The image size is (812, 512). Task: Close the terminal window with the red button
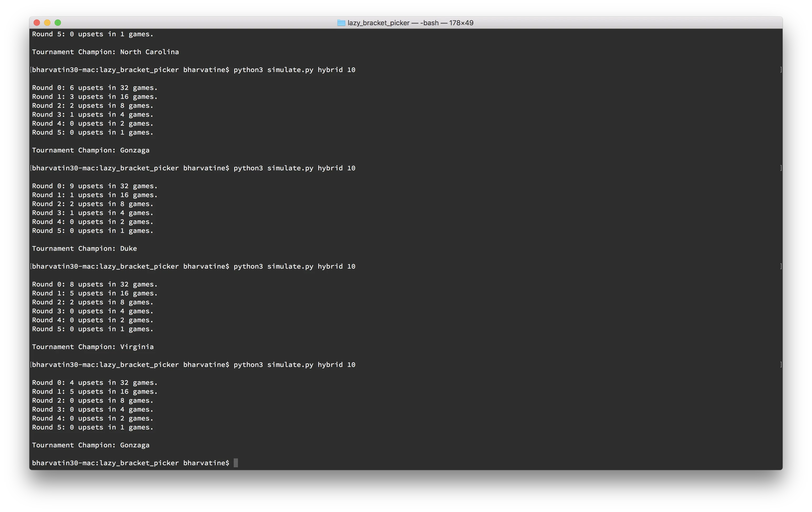[x=37, y=23]
